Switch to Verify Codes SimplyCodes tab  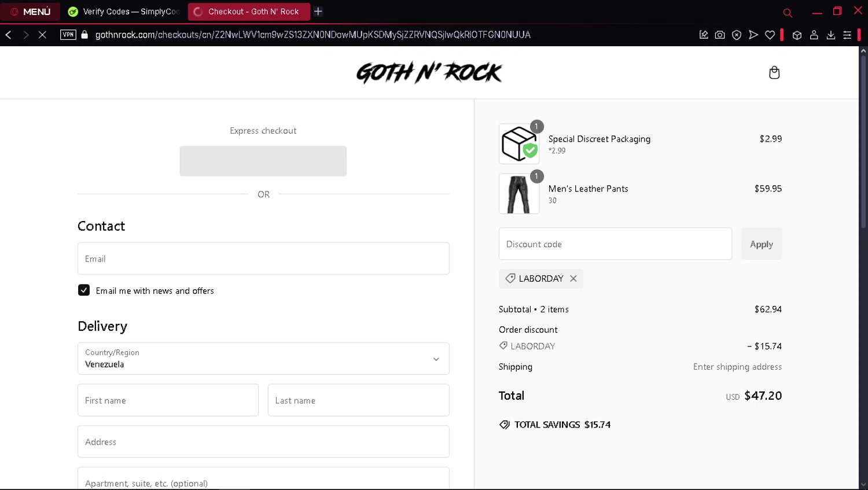123,12
